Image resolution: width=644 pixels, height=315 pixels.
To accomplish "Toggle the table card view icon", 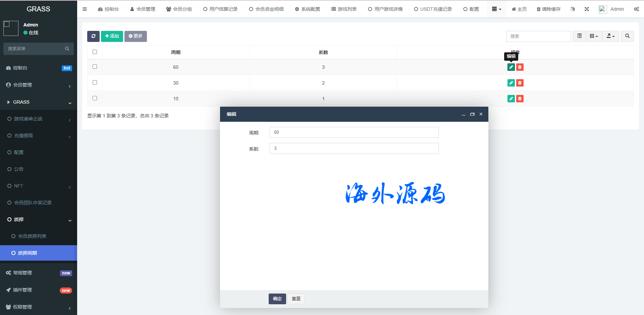I will [x=579, y=36].
